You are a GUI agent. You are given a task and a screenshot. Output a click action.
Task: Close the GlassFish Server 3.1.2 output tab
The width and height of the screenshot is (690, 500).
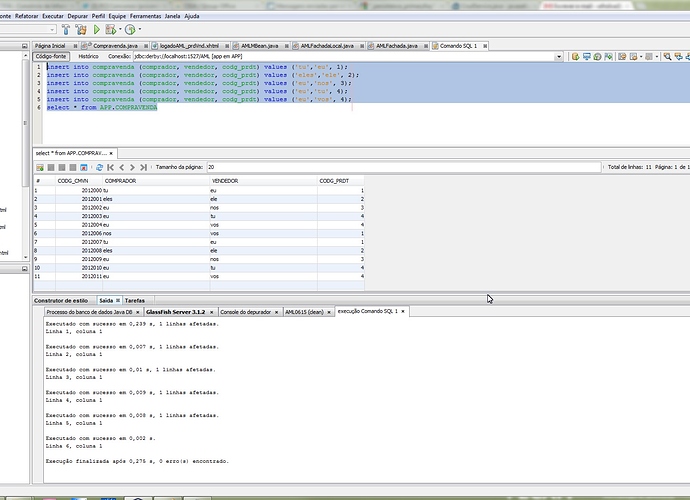point(212,312)
